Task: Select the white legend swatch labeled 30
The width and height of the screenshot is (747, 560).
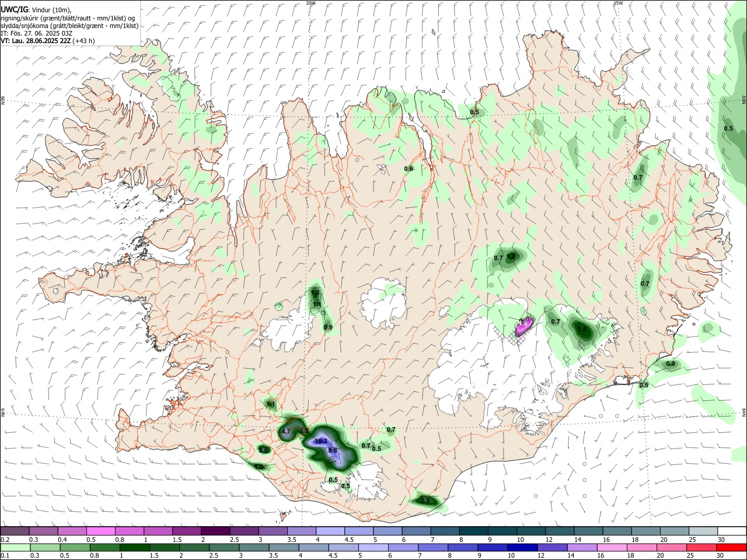Action: (732, 531)
